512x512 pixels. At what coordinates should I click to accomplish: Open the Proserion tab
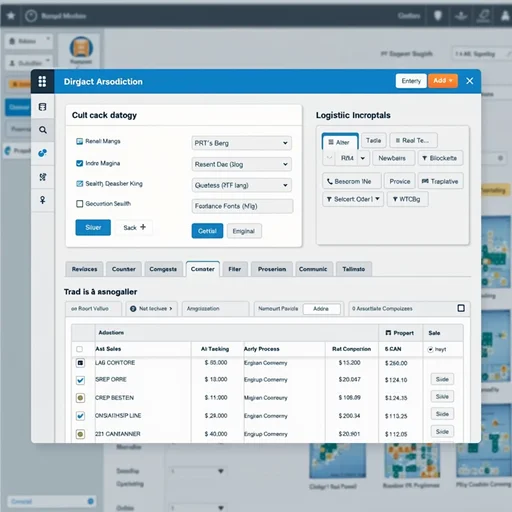click(272, 269)
